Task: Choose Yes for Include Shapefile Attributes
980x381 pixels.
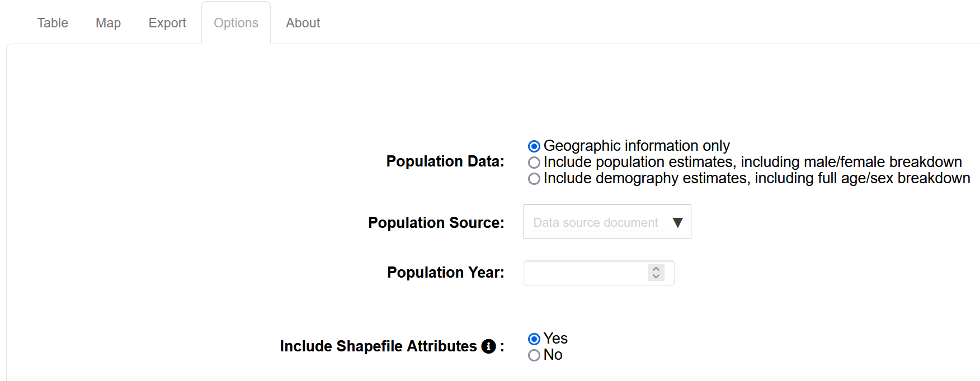Action: (x=534, y=339)
